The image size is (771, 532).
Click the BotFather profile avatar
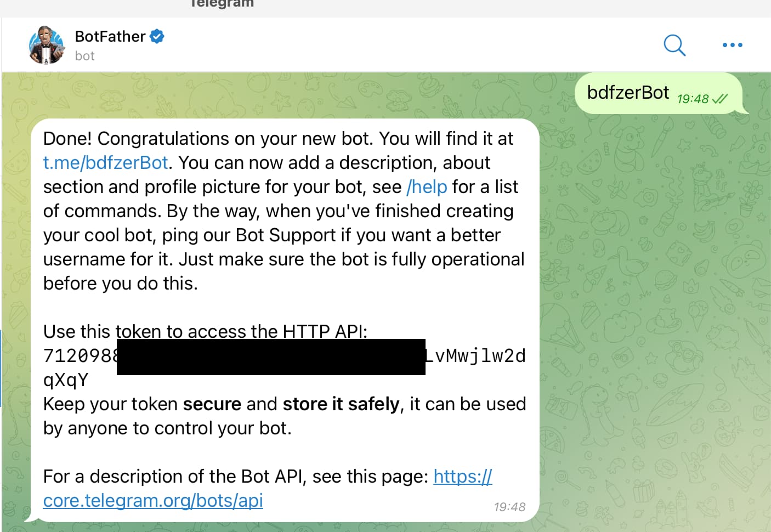46,45
